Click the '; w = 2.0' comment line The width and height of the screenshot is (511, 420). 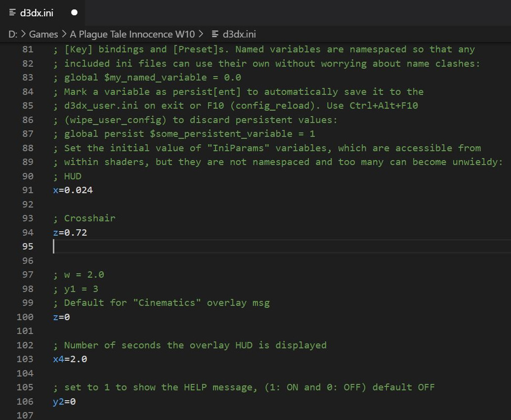[79, 275]
